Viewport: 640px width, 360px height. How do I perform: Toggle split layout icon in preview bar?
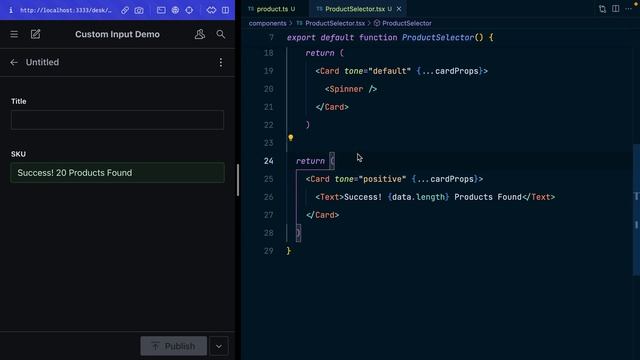(225, 10)
